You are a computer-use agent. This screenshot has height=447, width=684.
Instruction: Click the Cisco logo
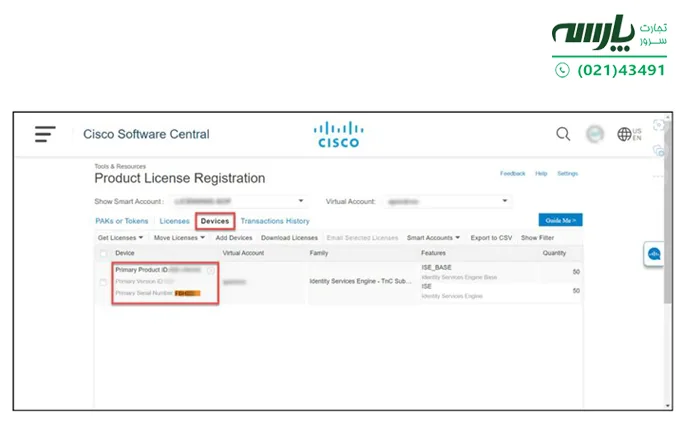(339, 135)
